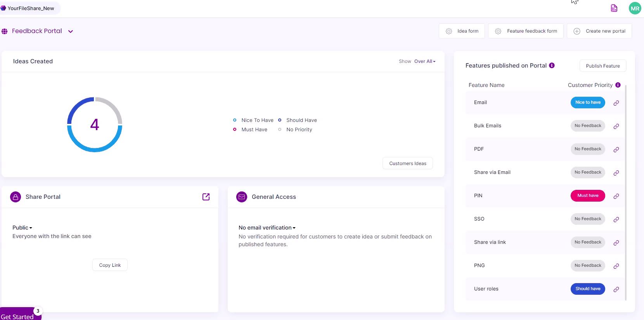Screen dimensions: 644x320
Task: Click the Feedback Portal globe icon
Action: (x=5, y=31)
